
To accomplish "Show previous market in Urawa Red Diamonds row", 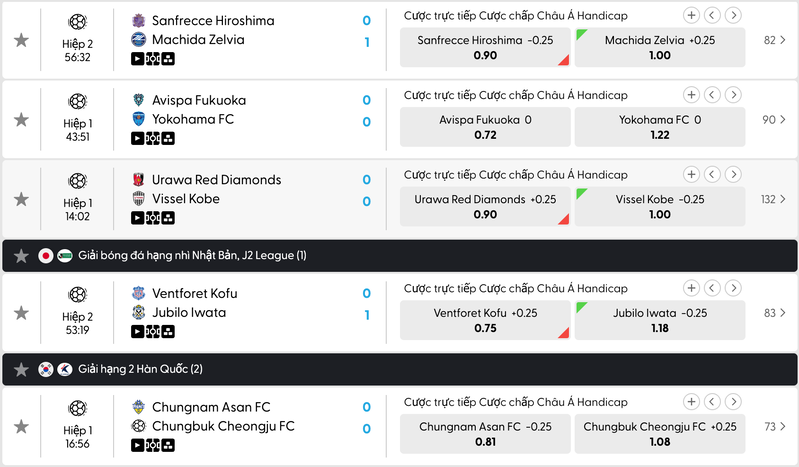I will click(x=712, y=175).
